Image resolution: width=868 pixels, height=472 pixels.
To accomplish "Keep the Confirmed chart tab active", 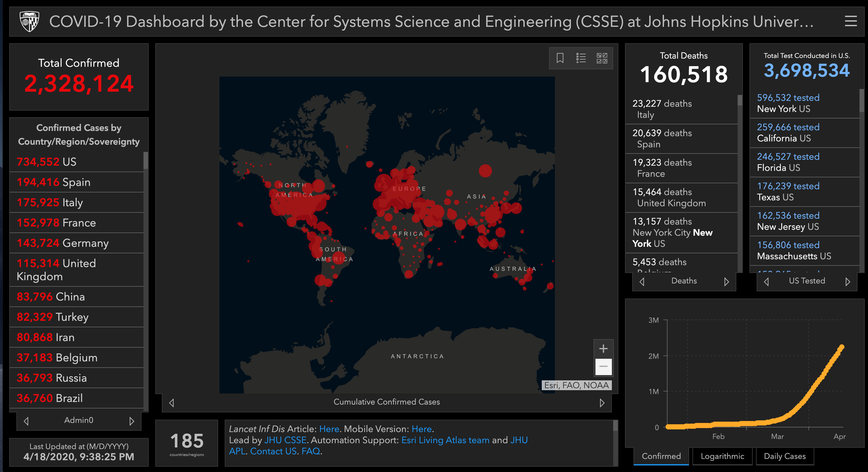I will tap(661, 456).
